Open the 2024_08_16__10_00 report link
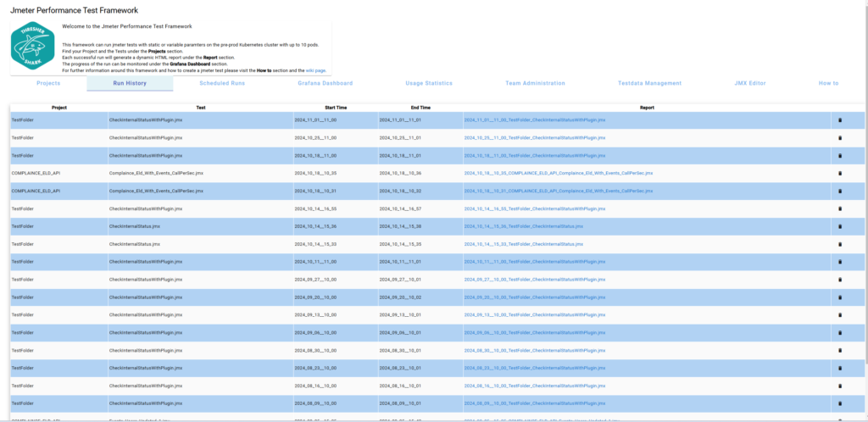This screenshot has height=422, width=868. (535, 386)
